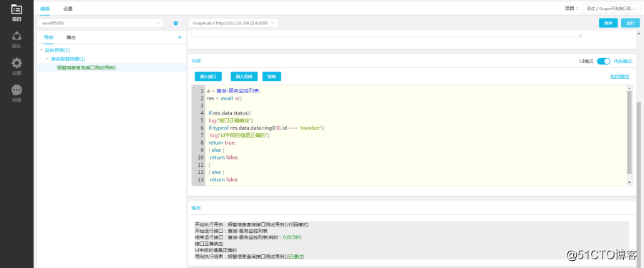The image size is (644, 268).
Task: Click output line '接口正确响应'
Action: click(209, 244)
